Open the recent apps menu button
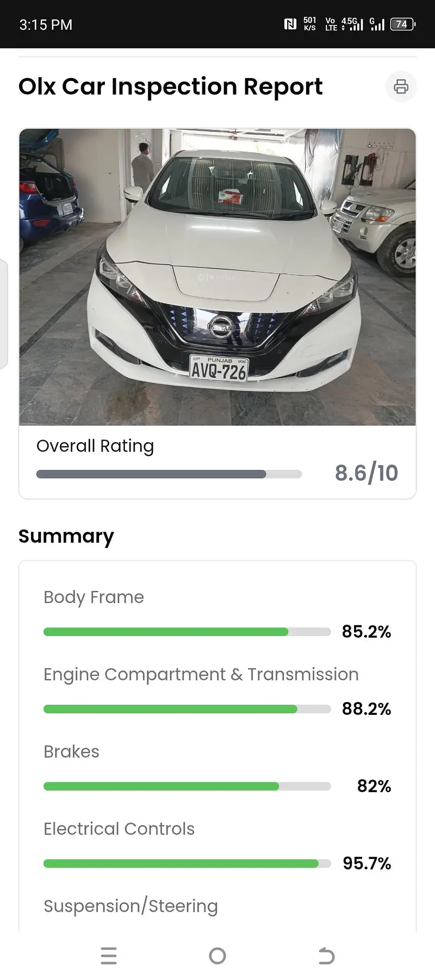Image resolution: width=435 pixels, height=980 pixels. pyautogui.click(x=109, y=956)
